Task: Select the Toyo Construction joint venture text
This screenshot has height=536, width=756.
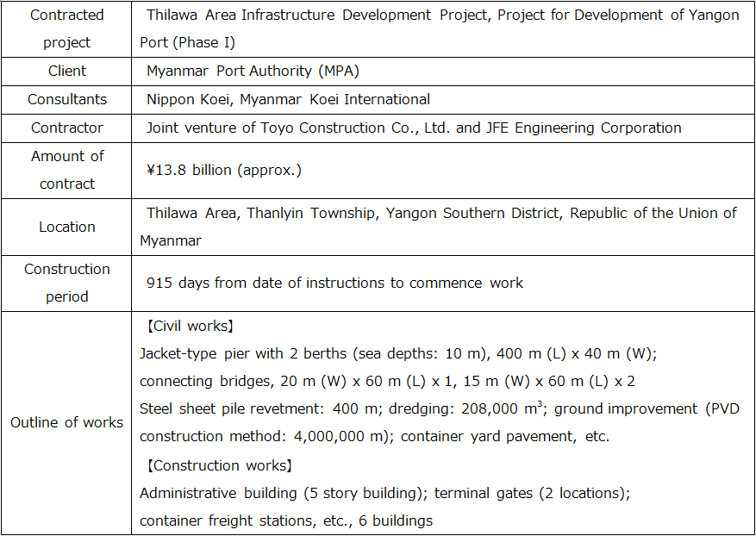Action: coord(414,128)
